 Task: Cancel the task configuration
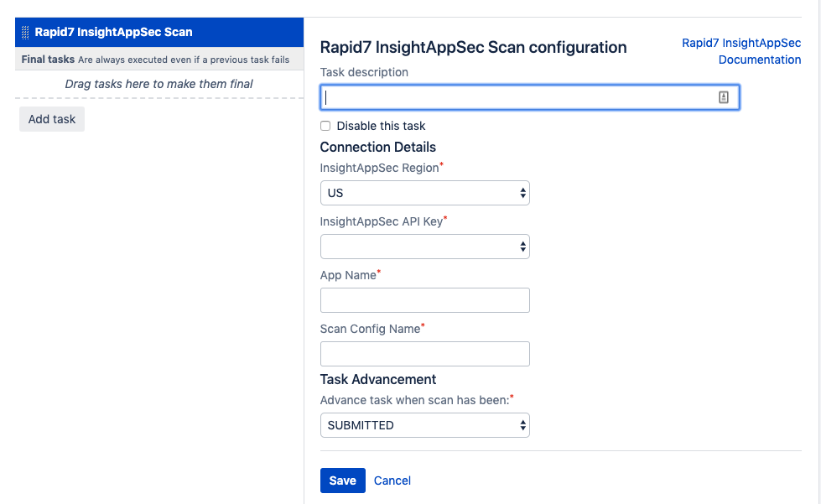[392, 481]
